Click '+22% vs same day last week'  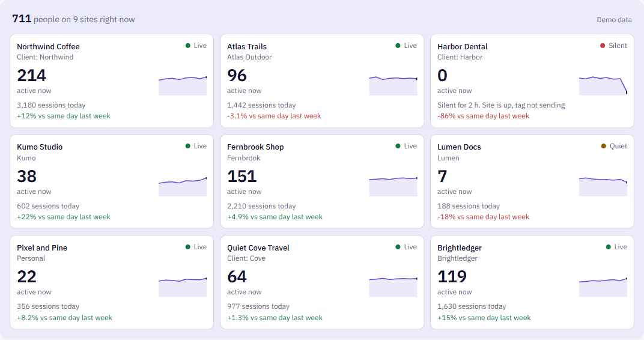pyautogui.click(x=64, y=217)
